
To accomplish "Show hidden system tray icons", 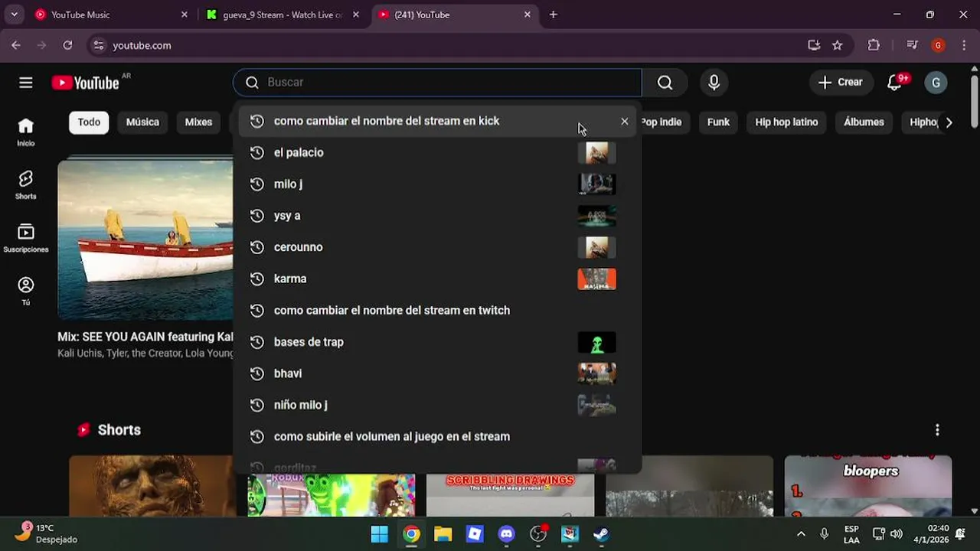I will 801,534.
